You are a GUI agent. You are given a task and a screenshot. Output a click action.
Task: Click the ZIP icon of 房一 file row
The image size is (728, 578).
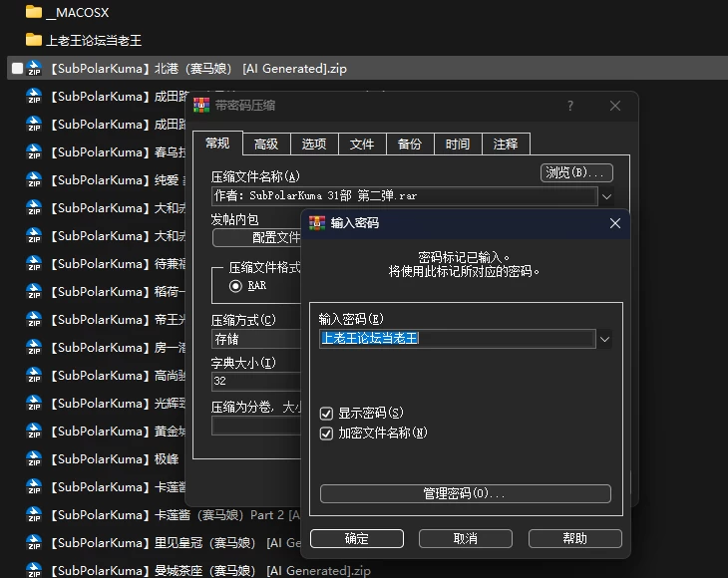(34, 347)
